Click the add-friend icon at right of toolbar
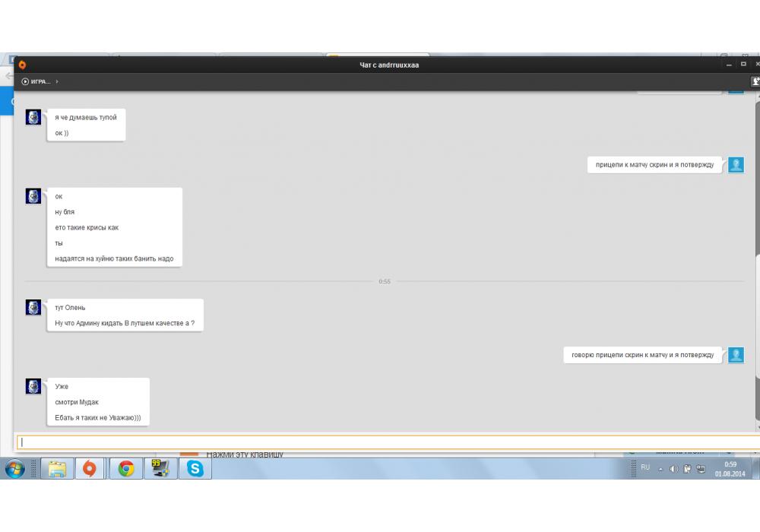Screen dimensions: 760x532 (755, 81)
